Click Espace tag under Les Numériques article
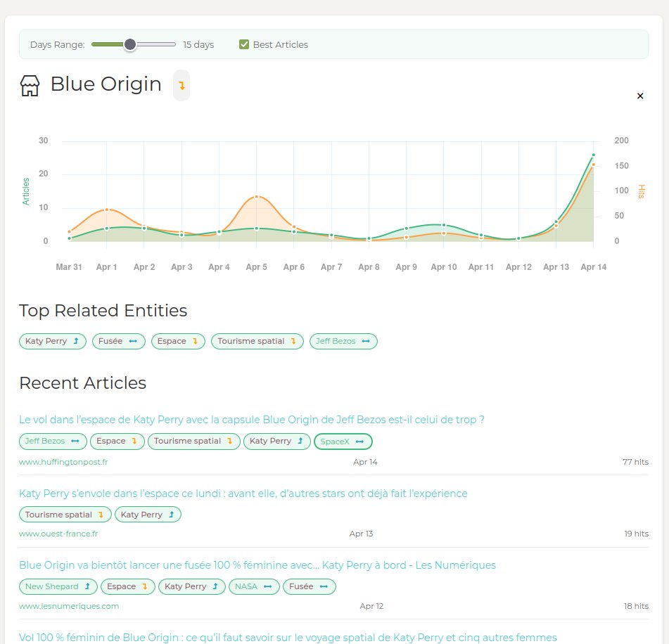 (128, 586)
